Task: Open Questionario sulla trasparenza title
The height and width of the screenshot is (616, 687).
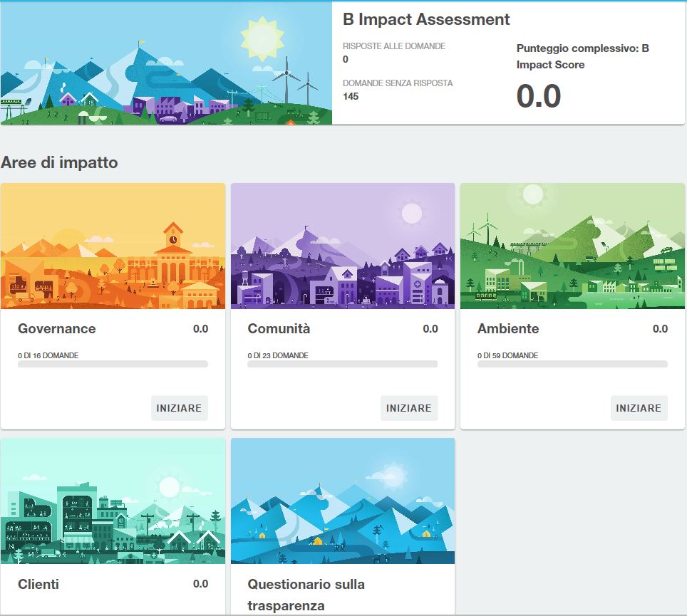Action: point(306,595)
